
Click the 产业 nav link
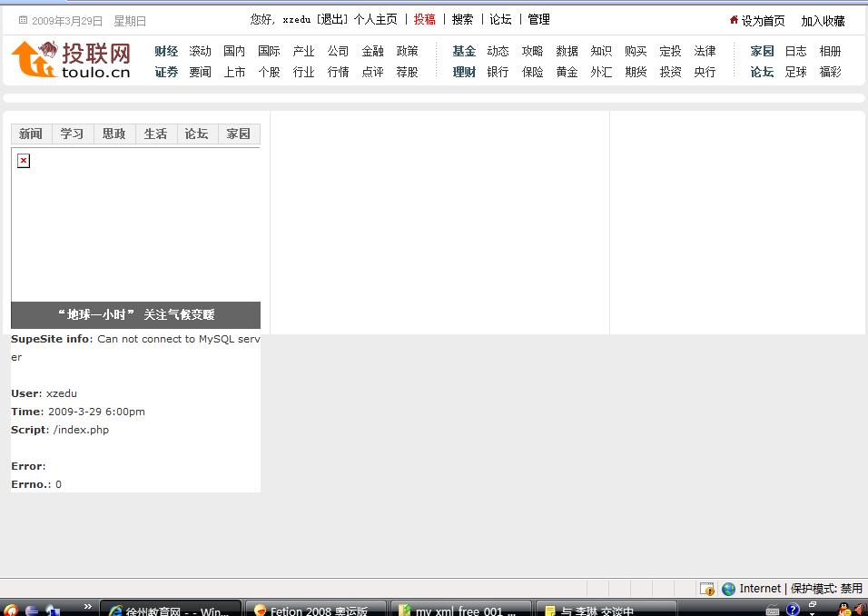tap(304, 52)
